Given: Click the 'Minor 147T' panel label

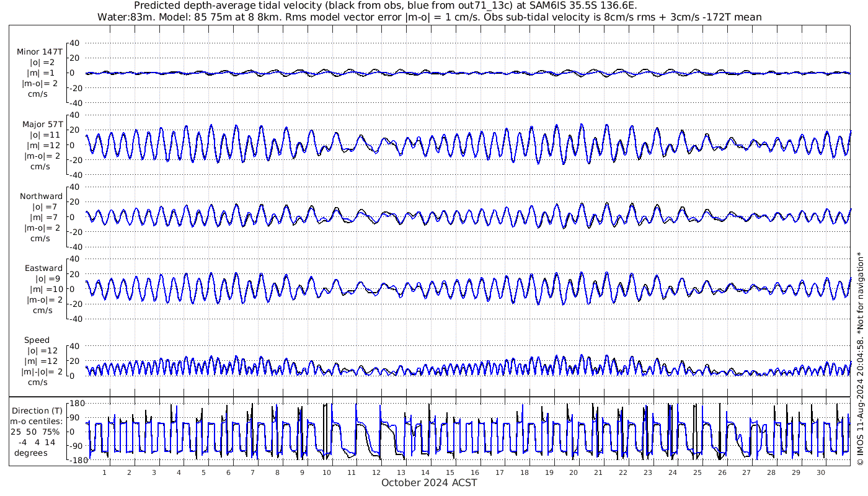Looking at the screenshot, I should 40,52.
